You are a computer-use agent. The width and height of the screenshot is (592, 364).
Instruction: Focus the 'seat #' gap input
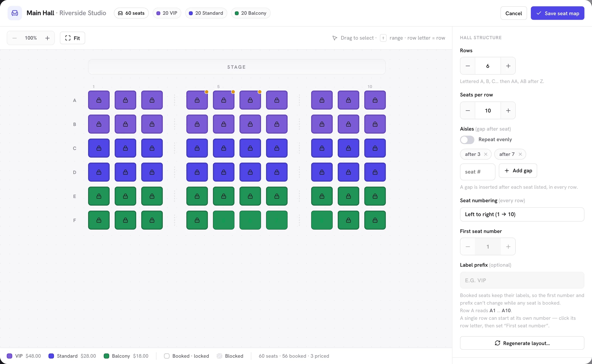478,172
